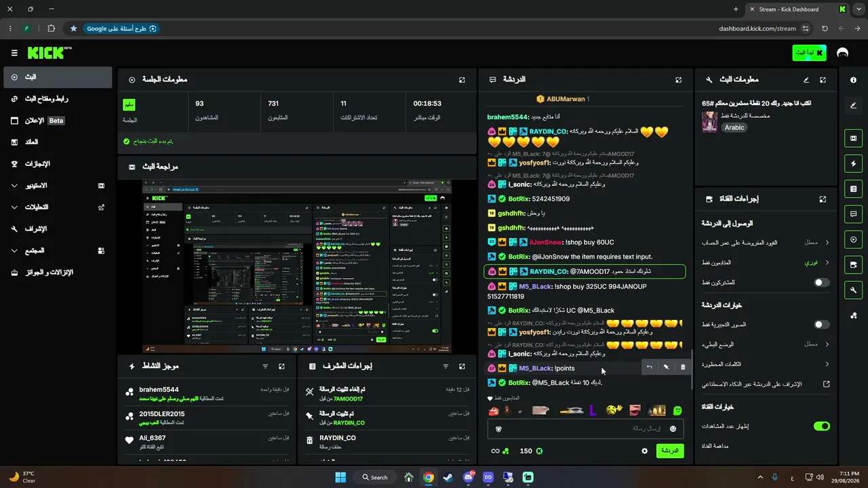
Task: Click the Arabic language tag
Action: pos(734,127)
